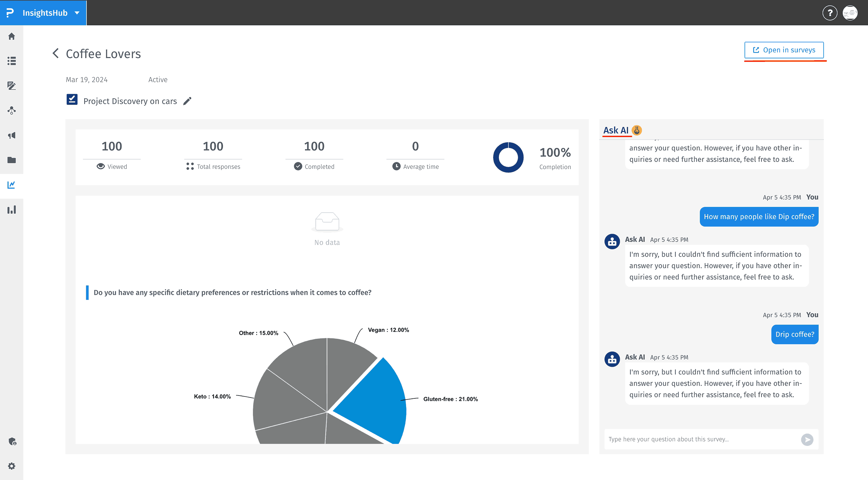This screenshot has width=868, height=480.
Task: Click the help question-mark icon
Action: point(830,13)
